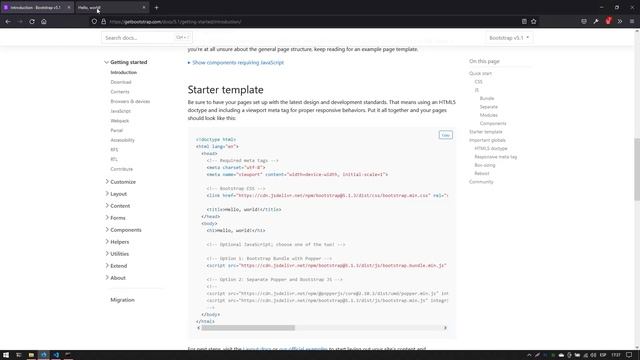Viewport: 640px width, 360px height.
Task: Show more toolbar tools overflow chevron
Action: pos(620,22)
